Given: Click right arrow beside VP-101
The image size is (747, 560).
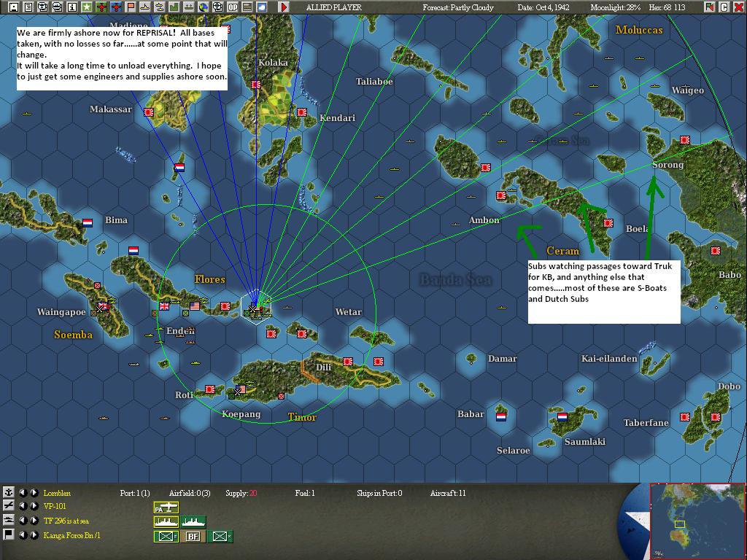Looking at the screenshot, I should click(x=34, y=506).
